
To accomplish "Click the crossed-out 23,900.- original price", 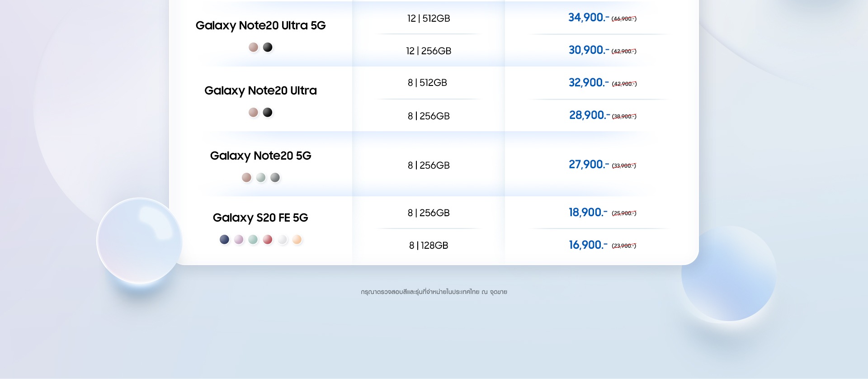I will click(x=624, y=246).
